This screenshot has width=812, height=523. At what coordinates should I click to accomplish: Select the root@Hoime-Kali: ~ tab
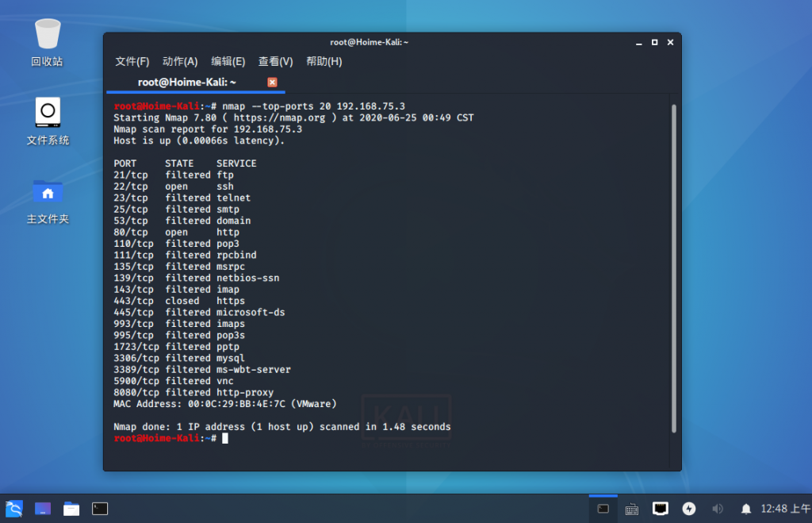tap(196, 83)
